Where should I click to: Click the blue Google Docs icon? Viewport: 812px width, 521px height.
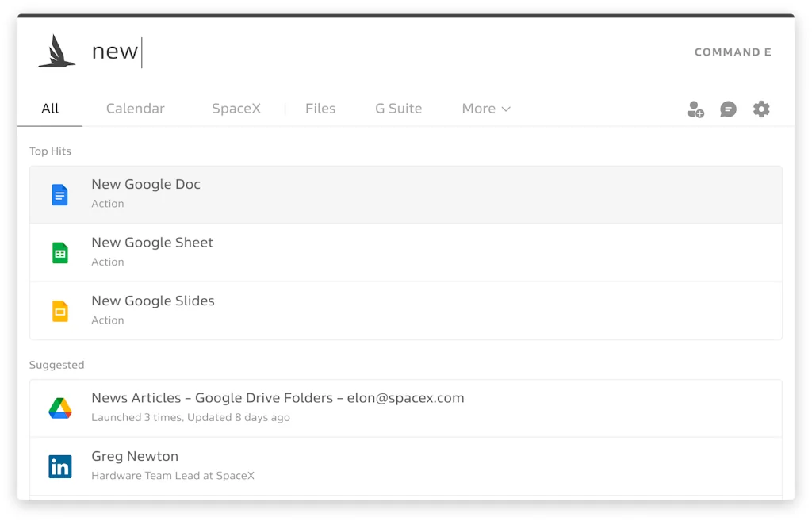[60, 194]
